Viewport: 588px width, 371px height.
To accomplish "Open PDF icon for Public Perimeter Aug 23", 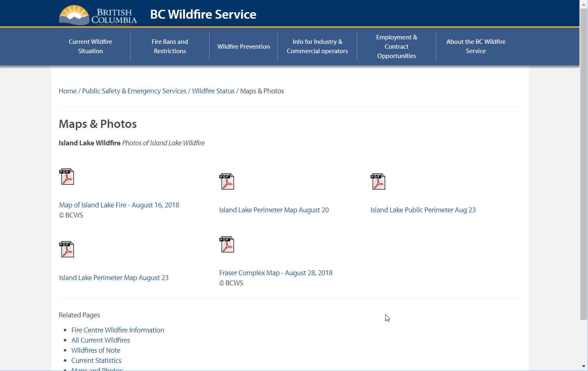I will [x=378, y=181].
